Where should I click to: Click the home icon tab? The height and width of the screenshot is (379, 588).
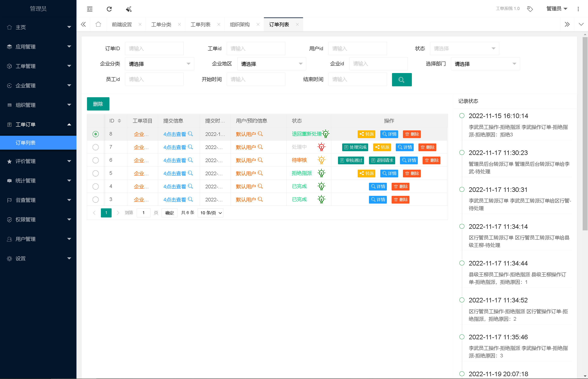coord(98,24)
